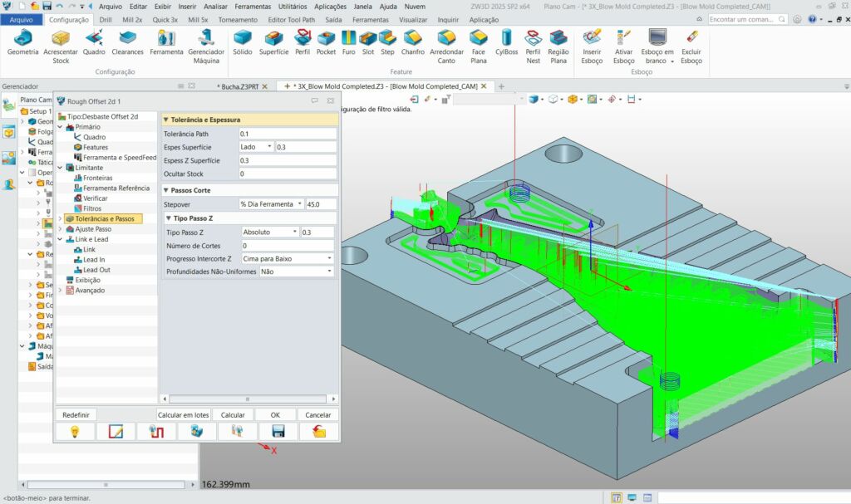Open the % Dia Ferramenta stepover dropdown
851x504 pixels.
pyautogui.click(x=272, y=204)
